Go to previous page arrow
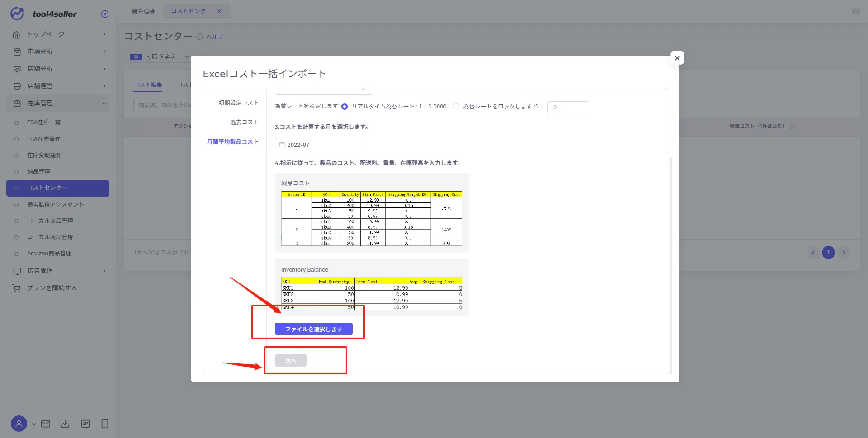Viewport: 868px width, 438px height. (813, 253)
